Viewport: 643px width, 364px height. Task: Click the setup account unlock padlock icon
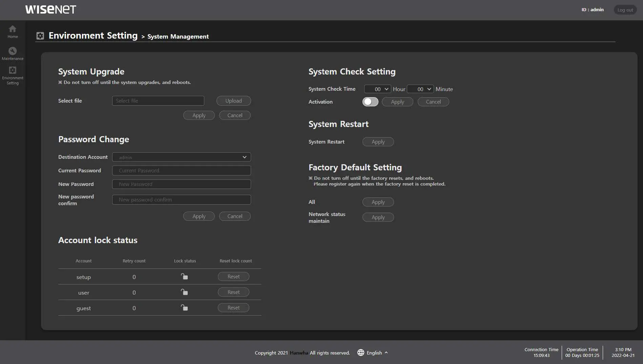pyautogui.click(x=184, y=277)
